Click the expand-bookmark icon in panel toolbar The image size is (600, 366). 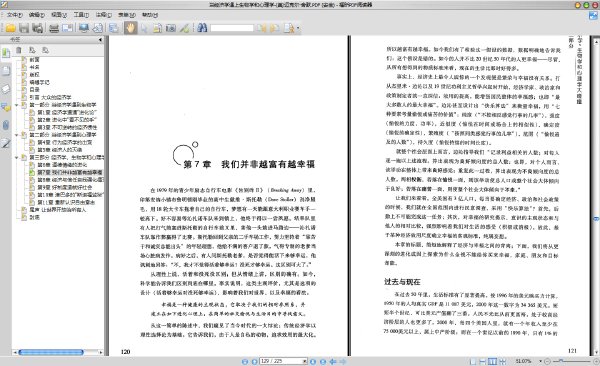coord(32,50)
